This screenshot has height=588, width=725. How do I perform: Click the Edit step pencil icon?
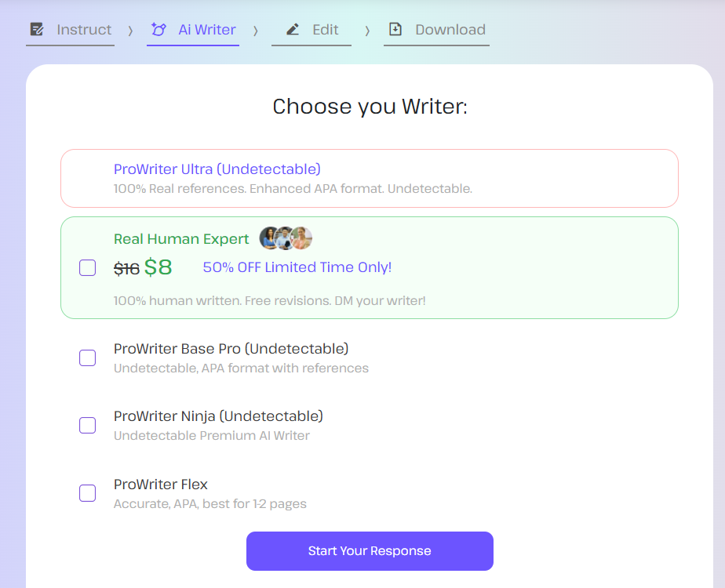[293, 30]
